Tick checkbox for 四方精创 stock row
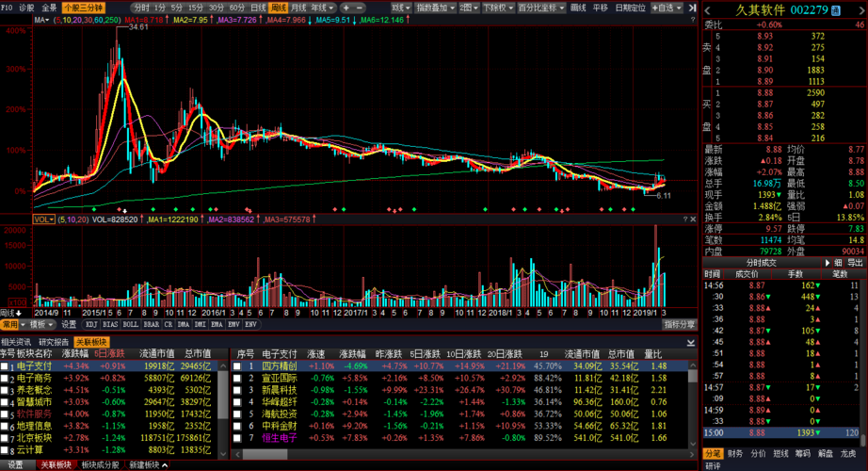The height and width of the screenshot is (471, 868). point(237,366)
